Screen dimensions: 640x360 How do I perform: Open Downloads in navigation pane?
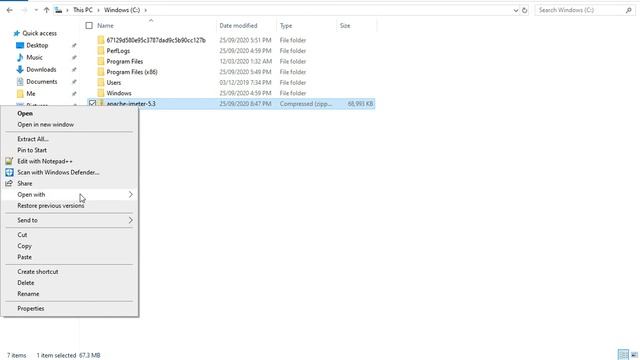41,69
